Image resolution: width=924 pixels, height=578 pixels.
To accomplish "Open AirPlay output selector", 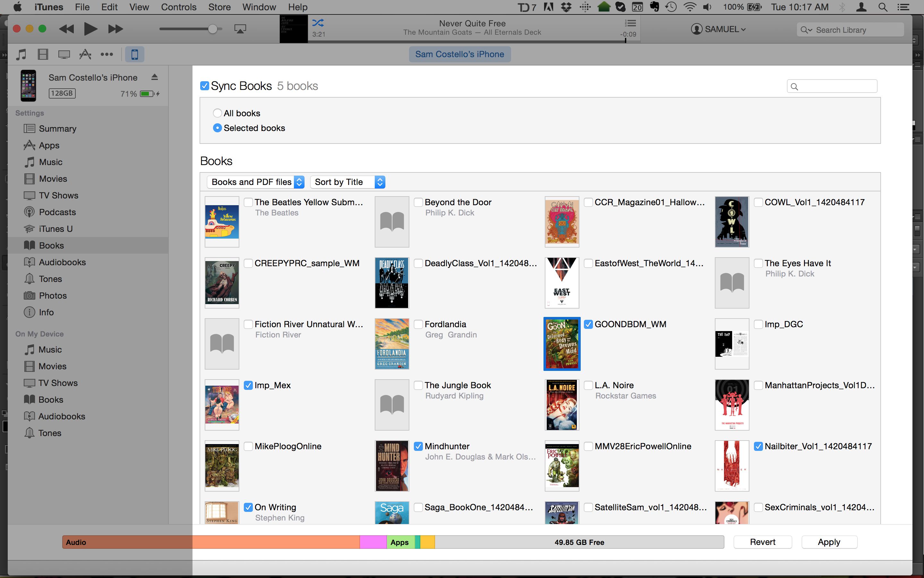I will (x=240, y=29).
